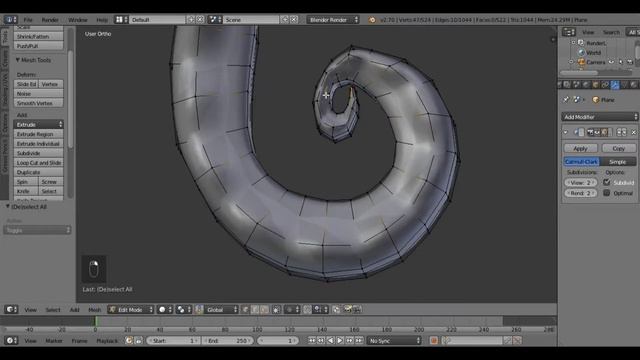Screen dimensions: 640x360
Task: Click the play animation button in the timeline
Action: [x=340, y=340]
